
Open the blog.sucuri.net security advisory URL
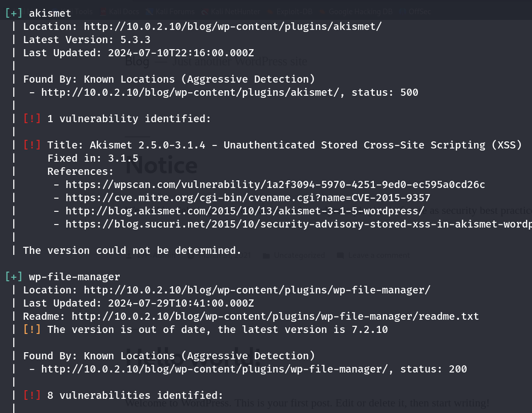click(298, 224)
